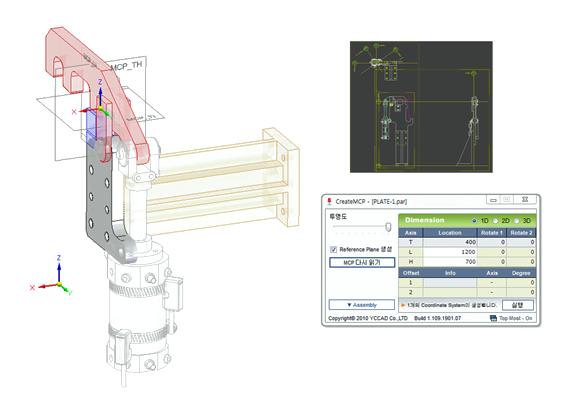This screenshot has height=410, width=573.
Task: Click the Offset 2 Info field
Action: pyautogui.click(x=450, y=292)
